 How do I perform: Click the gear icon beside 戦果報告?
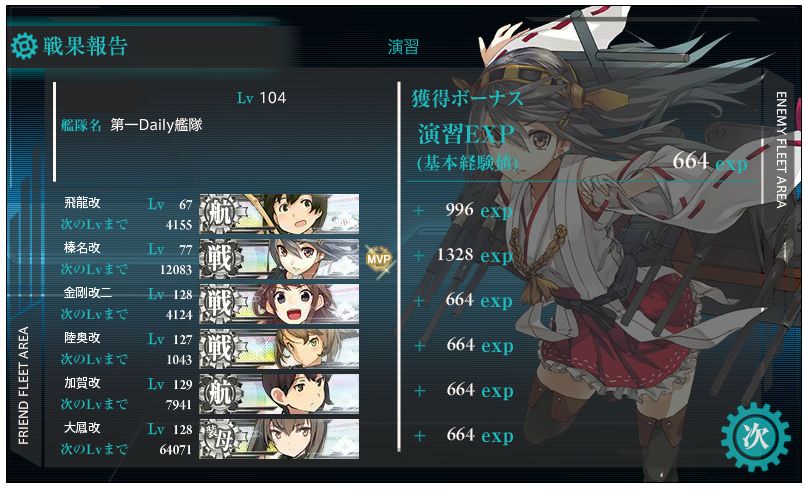coord(24,46)
